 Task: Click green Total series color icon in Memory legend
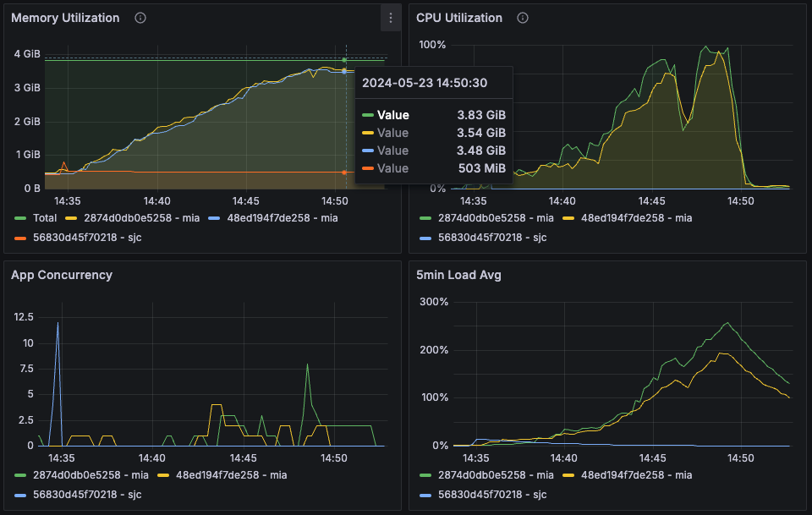click(21, 218)
